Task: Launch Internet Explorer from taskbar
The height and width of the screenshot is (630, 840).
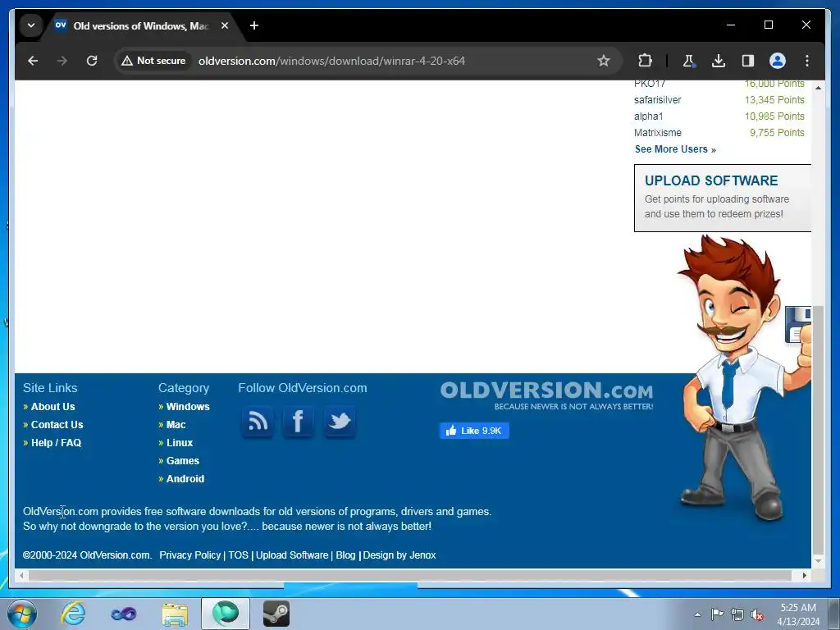Action: tap(73, 614)
